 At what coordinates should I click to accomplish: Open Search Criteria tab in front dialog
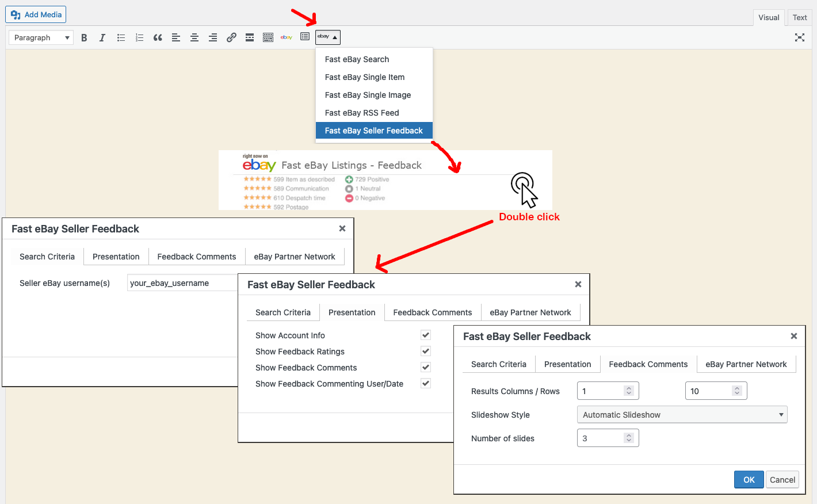[499, 364]
